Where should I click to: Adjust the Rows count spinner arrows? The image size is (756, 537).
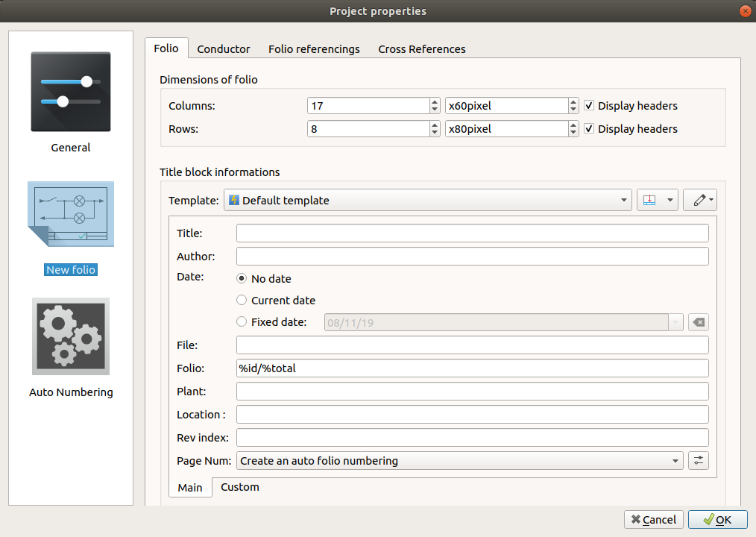435,129
